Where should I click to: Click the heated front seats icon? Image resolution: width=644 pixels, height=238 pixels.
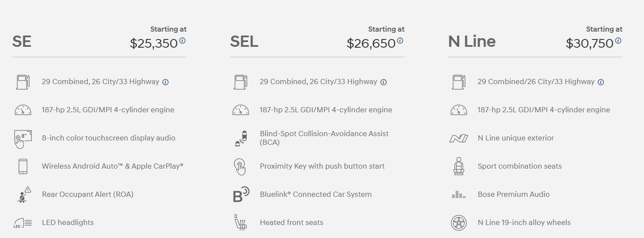tap(240, 222)
